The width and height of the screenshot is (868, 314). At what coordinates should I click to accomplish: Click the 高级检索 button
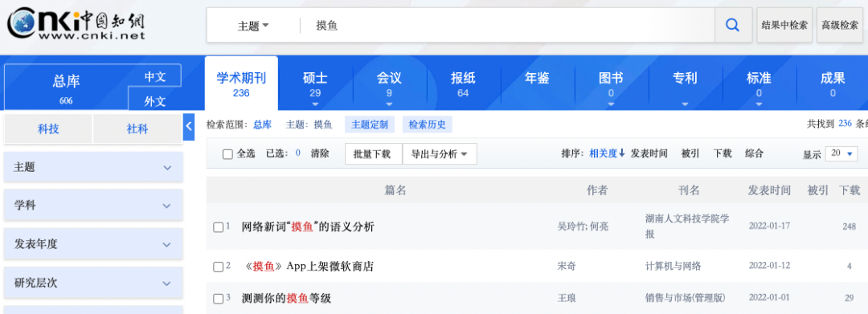840,25
